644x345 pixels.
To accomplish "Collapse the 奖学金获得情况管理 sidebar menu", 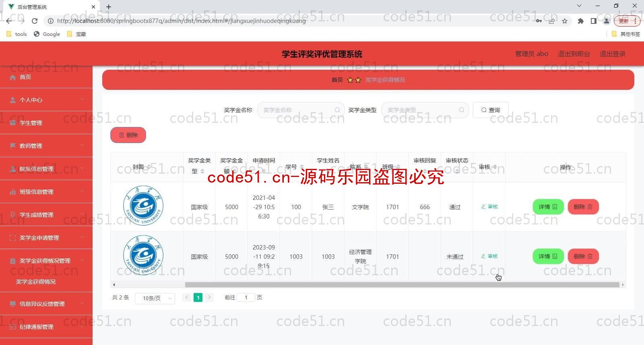I will (46, 261).
